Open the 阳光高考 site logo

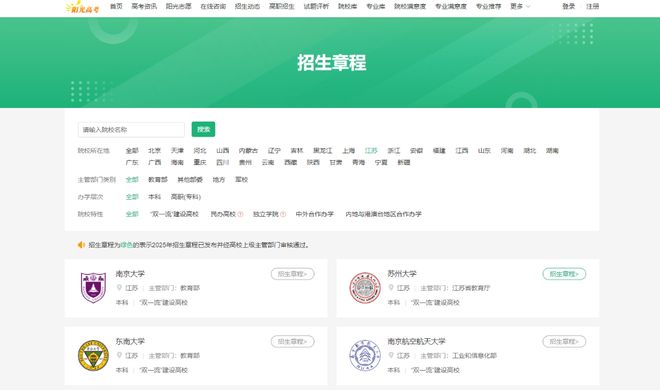coord(82,7)
